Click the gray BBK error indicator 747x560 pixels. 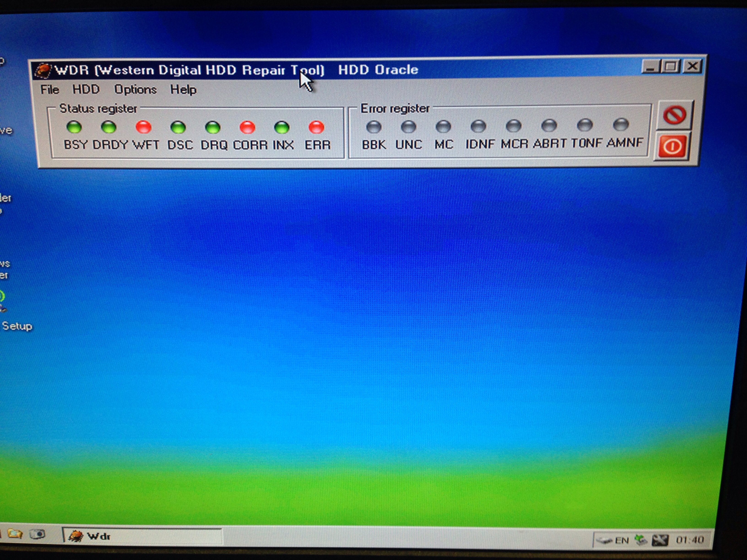click(x=374, y=127)
